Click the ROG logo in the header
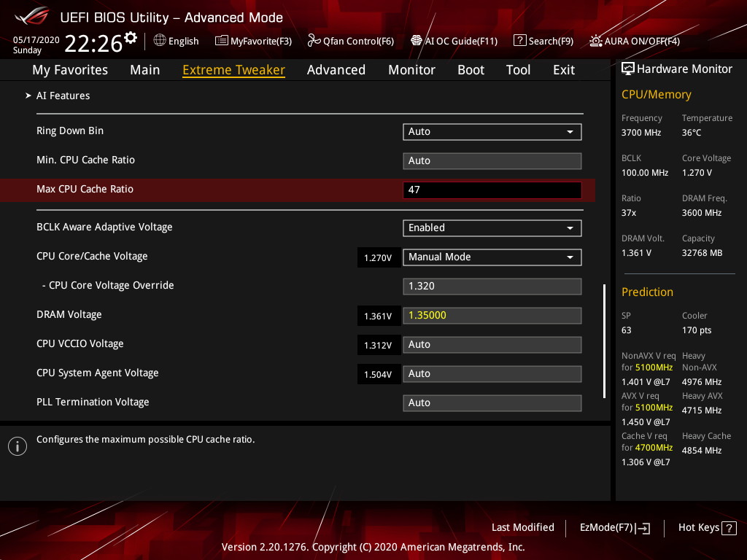The image size is (747, 560). point(31,16)
